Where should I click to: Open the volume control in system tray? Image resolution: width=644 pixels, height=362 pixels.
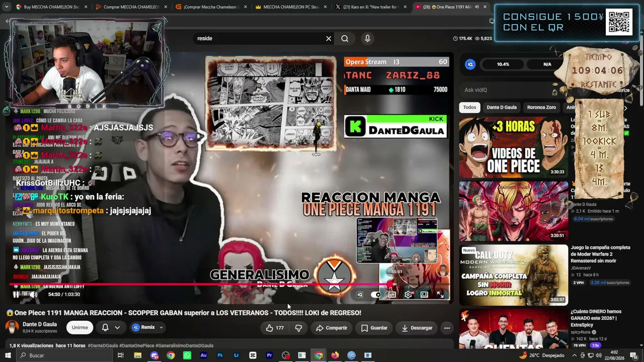pyautogui.click(x=598, y=355)
